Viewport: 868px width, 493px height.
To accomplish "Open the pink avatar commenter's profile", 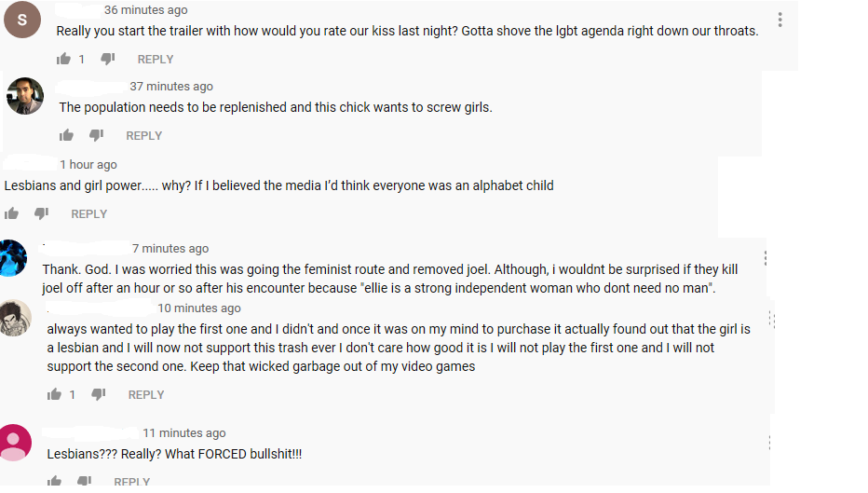I will [17, 443].
